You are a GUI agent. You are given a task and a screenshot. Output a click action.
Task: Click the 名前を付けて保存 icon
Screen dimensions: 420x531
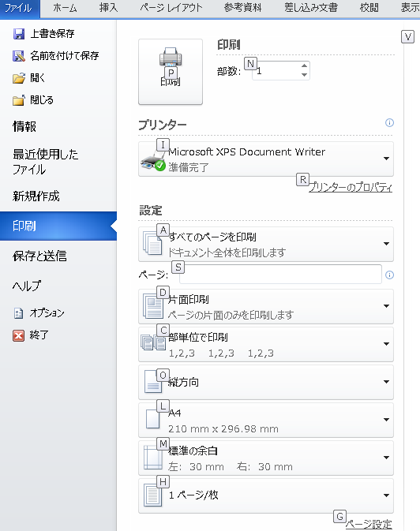tap(19, 56)
